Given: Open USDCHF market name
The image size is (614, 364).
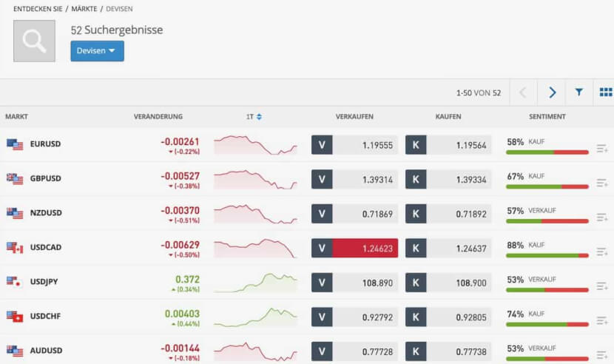Looking at the screenshot, I should pos(45,316).
